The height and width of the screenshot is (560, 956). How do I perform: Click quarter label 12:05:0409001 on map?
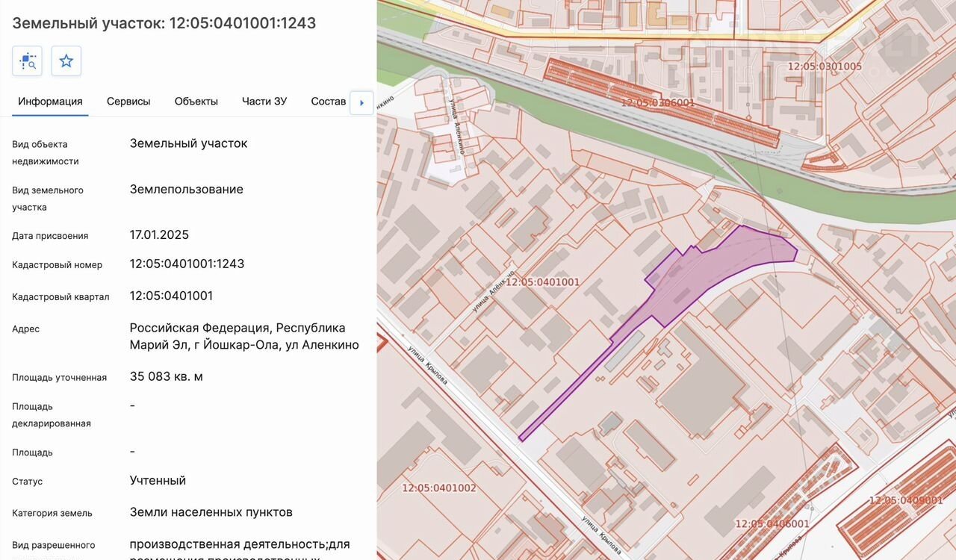tap(906, 500)
